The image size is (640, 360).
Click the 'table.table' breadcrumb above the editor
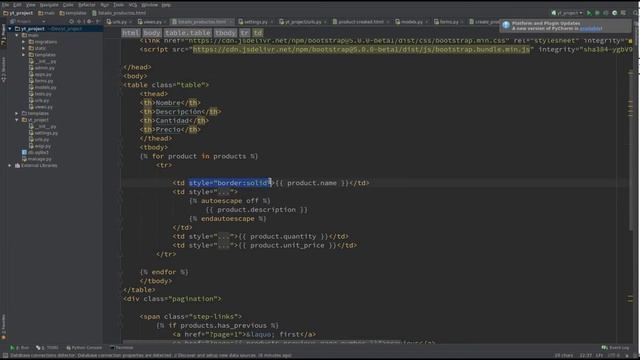pyautogui.click(x=188, y=33)
